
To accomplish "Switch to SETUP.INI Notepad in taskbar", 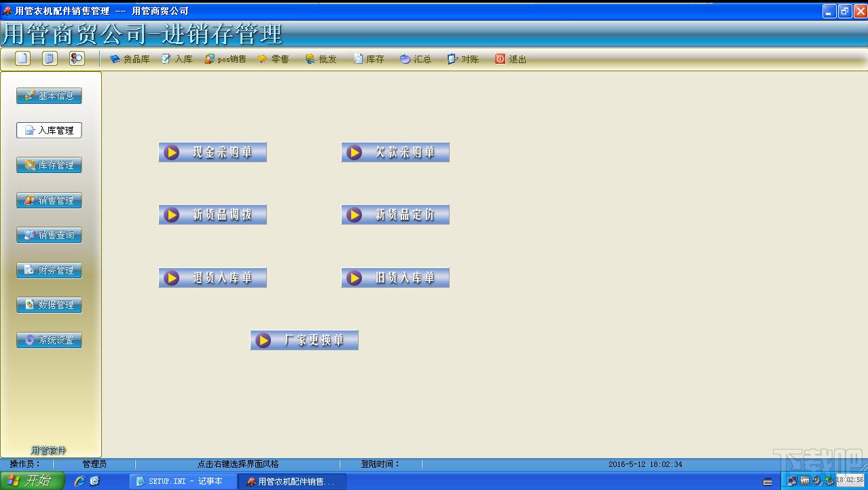I will tap(183, 481).
